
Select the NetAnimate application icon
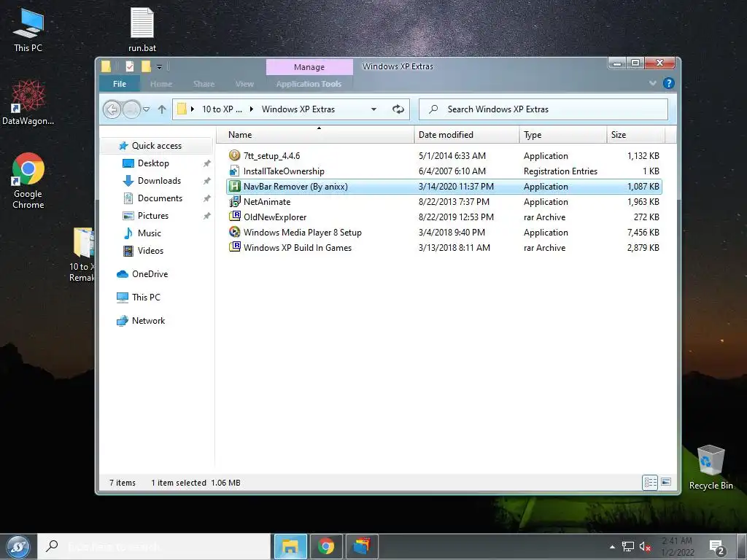[234, 201]
